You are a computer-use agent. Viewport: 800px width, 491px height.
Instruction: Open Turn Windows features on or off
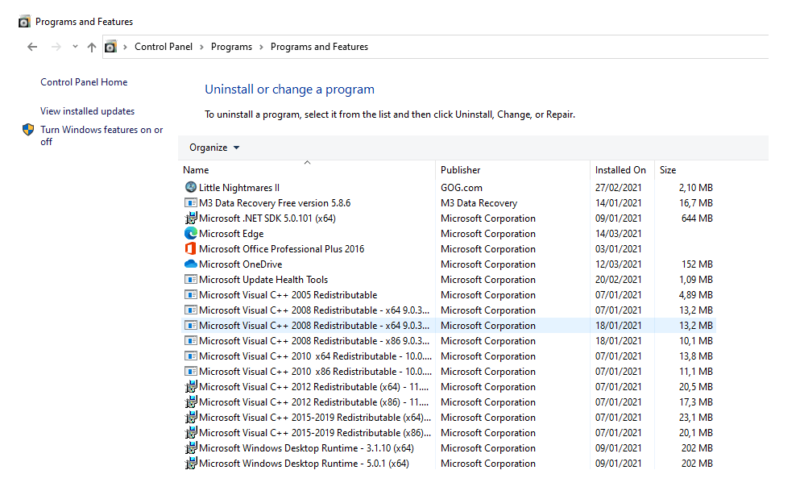(x=102, y=136)
